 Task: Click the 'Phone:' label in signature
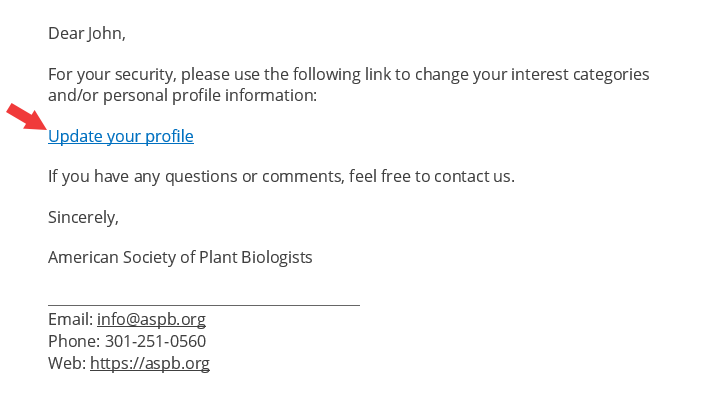tap(74, 341)
